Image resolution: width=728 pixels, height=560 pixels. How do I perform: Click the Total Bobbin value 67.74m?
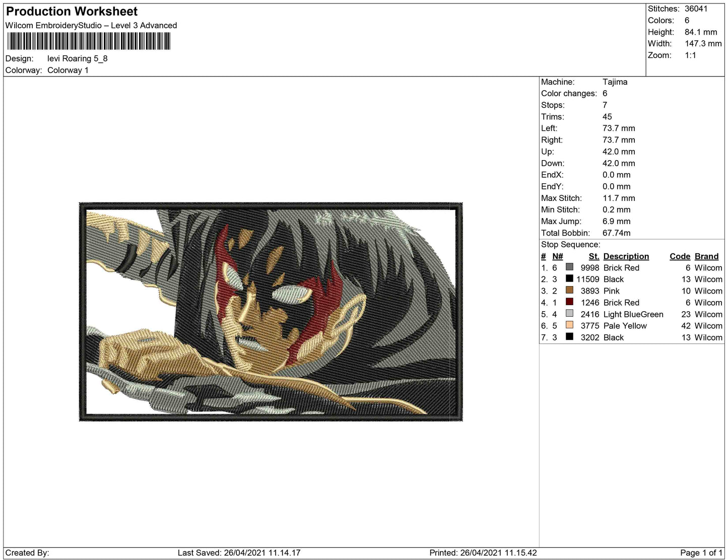pyautogui.click(x=617, y=233)
